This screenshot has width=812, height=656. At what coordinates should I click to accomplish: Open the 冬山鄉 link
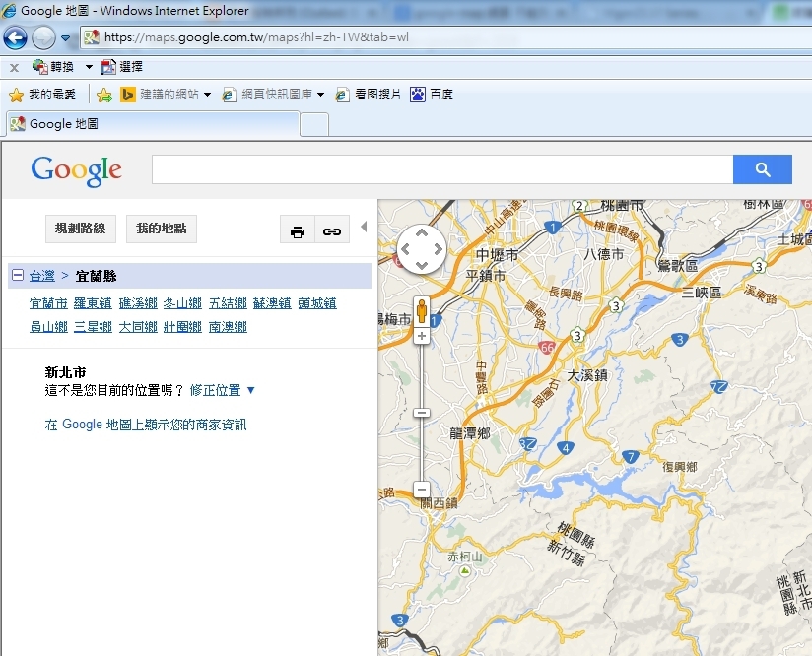coord(183,303)
